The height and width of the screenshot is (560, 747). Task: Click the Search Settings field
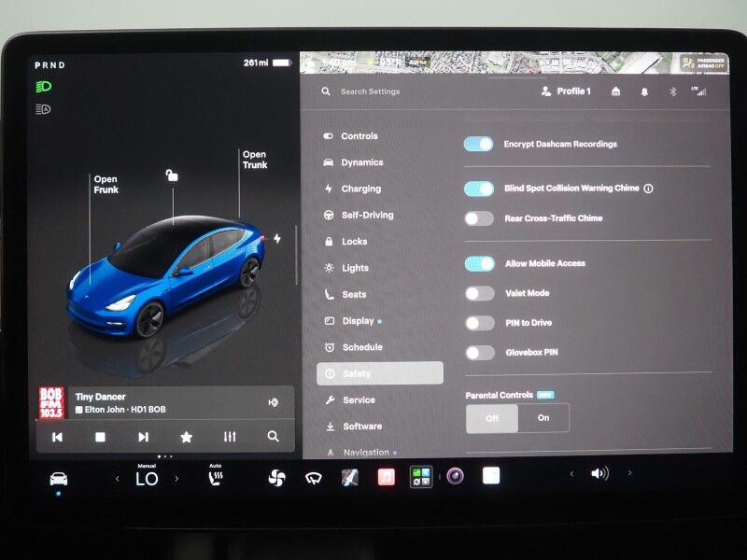pyautogui.click(x=370, y=91)
